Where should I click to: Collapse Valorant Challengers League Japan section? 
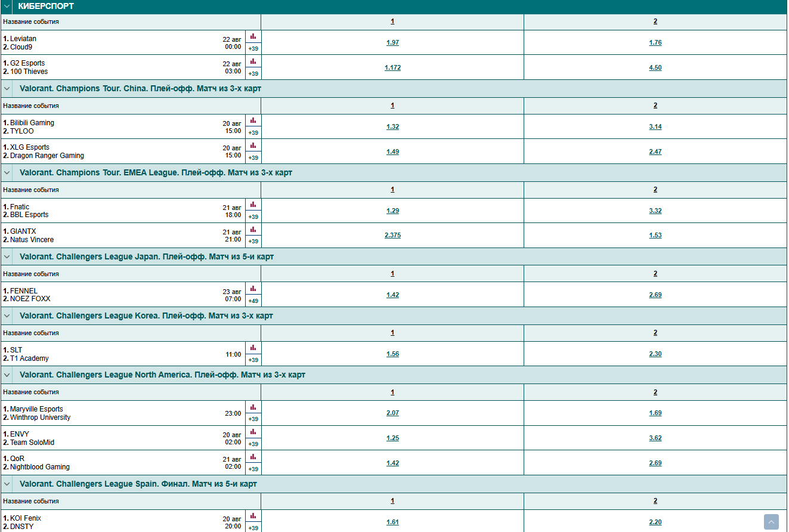[x=7, y=256]
